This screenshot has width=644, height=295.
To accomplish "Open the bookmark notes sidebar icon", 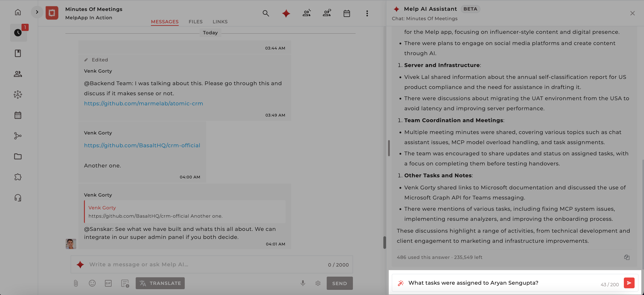I will coord(18,53).
